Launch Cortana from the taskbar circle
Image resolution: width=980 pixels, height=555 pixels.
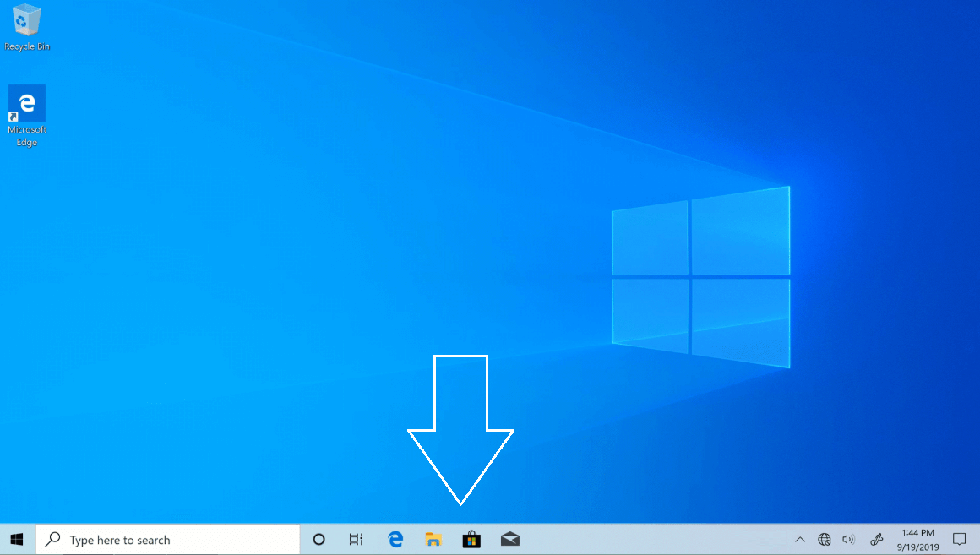click(x=318, y=540)
